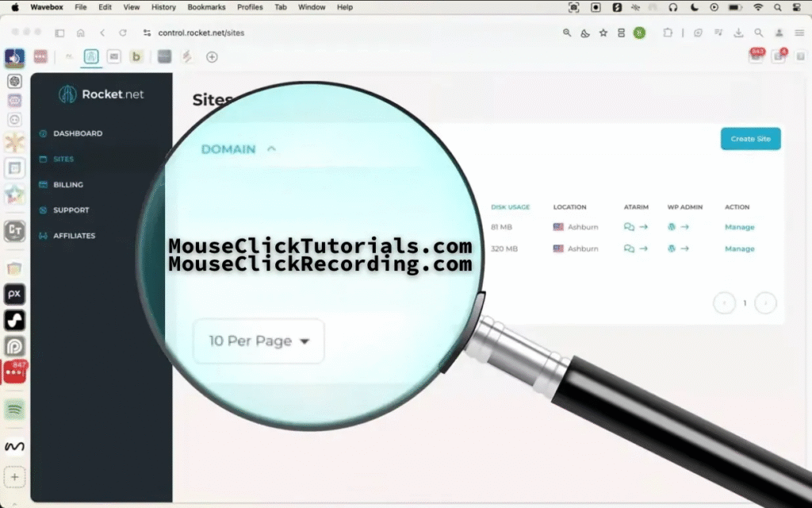Open the red 847 badge app in sidebar
Image resolution: width=812 pixels, height=508 pixels.
coord(14,371)
